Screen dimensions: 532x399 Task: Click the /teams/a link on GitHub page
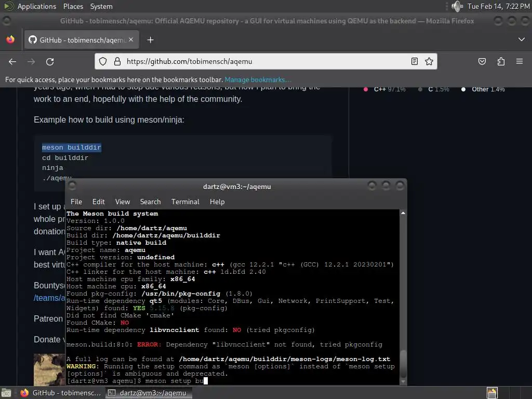[49, 298]
